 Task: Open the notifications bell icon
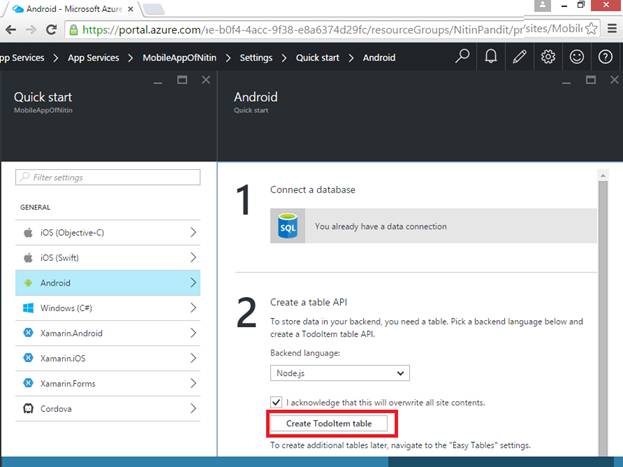pos(491,57)
